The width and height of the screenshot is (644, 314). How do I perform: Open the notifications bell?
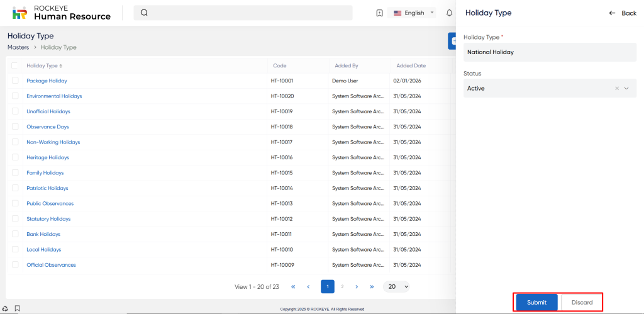pyautogui.click(x=449, y=13)
